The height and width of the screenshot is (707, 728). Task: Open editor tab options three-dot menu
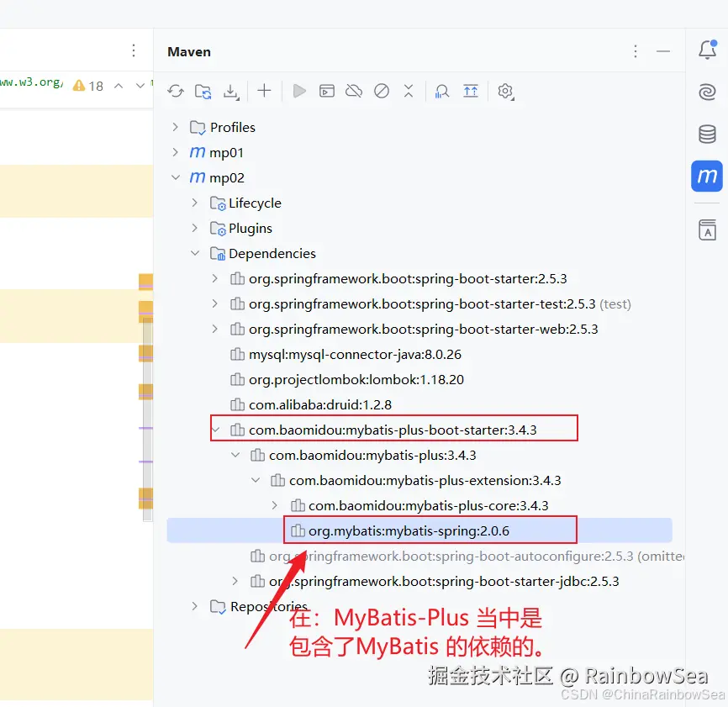134,50
